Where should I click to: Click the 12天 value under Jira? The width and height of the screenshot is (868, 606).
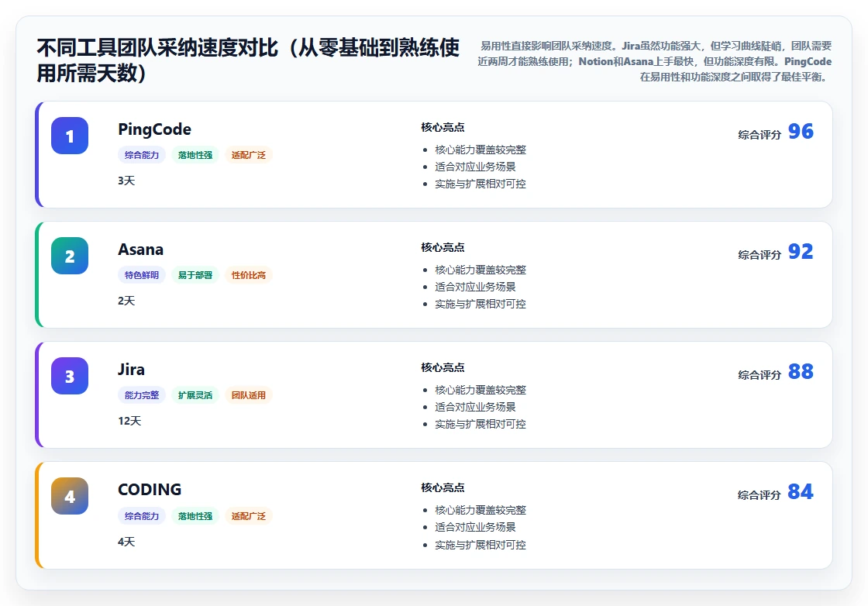pos(129,421)
